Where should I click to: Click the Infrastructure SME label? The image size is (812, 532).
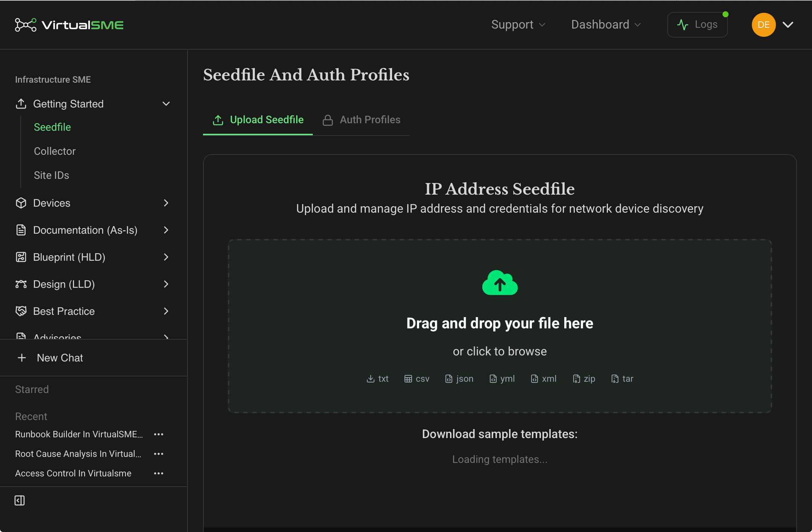(53, 80)
